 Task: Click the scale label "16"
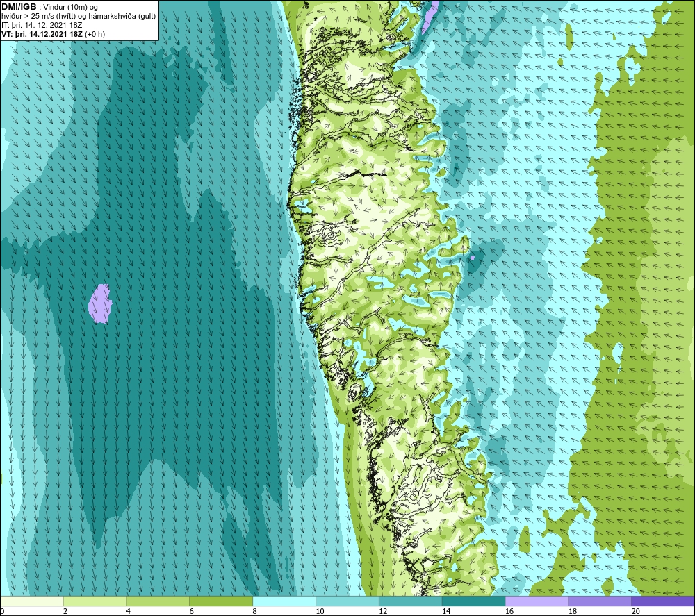tap(509, 612)
